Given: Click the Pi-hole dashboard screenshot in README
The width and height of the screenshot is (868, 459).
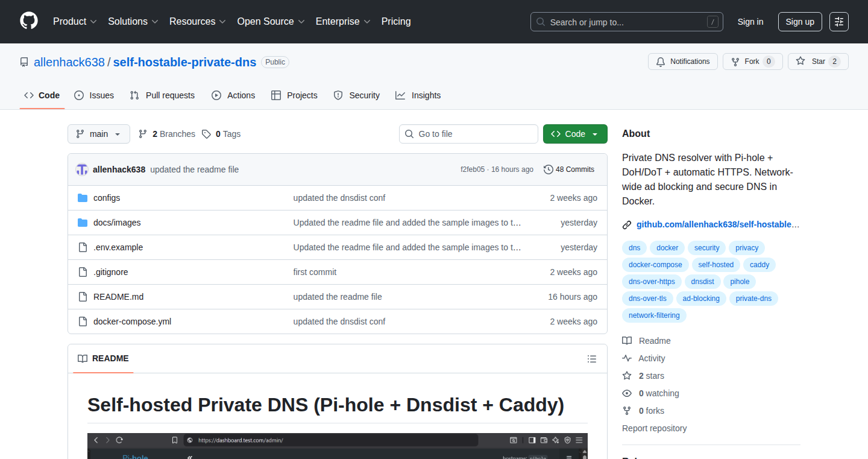Looking at the screenshot, I should (x=338, y=446).
